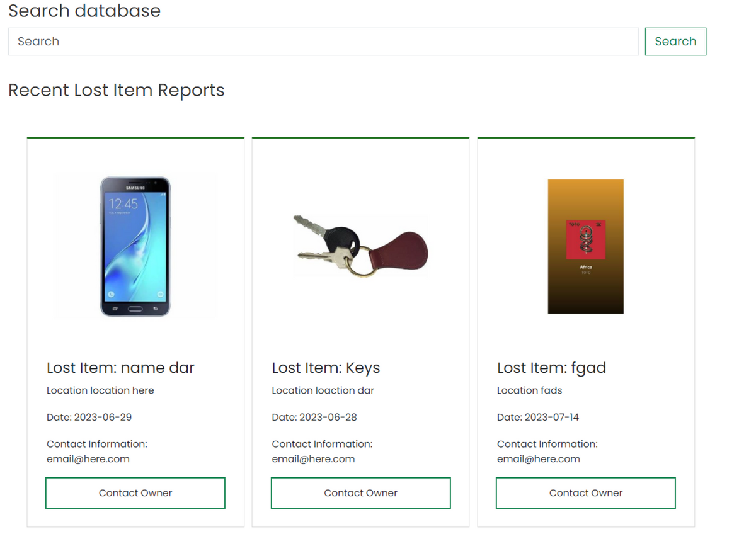The image size is (756, 534).
Task: Click the email address in the fgad card
Action: (x=538, y=459)
